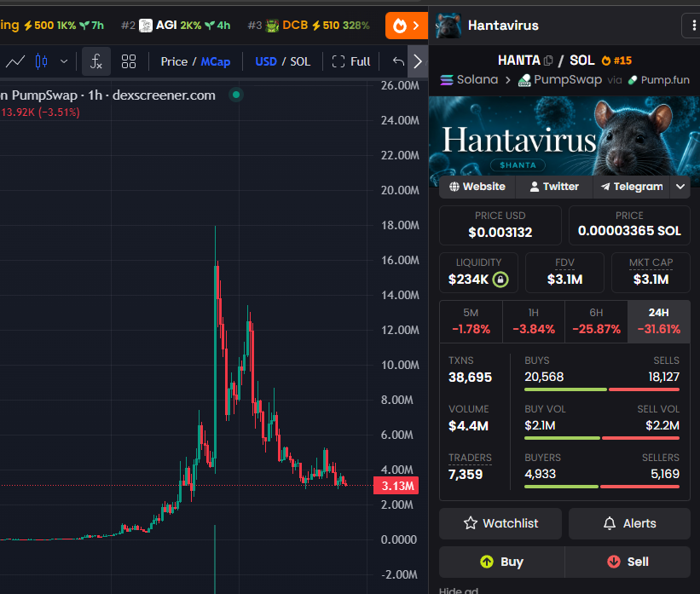Select the 1H timeframe tab

pyautogui.click(x=534, y=322)
